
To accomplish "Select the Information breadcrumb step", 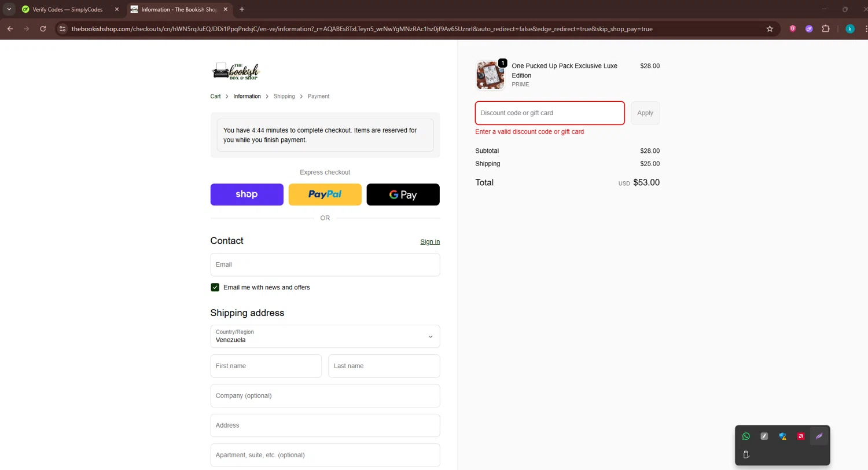I will 247,96.
